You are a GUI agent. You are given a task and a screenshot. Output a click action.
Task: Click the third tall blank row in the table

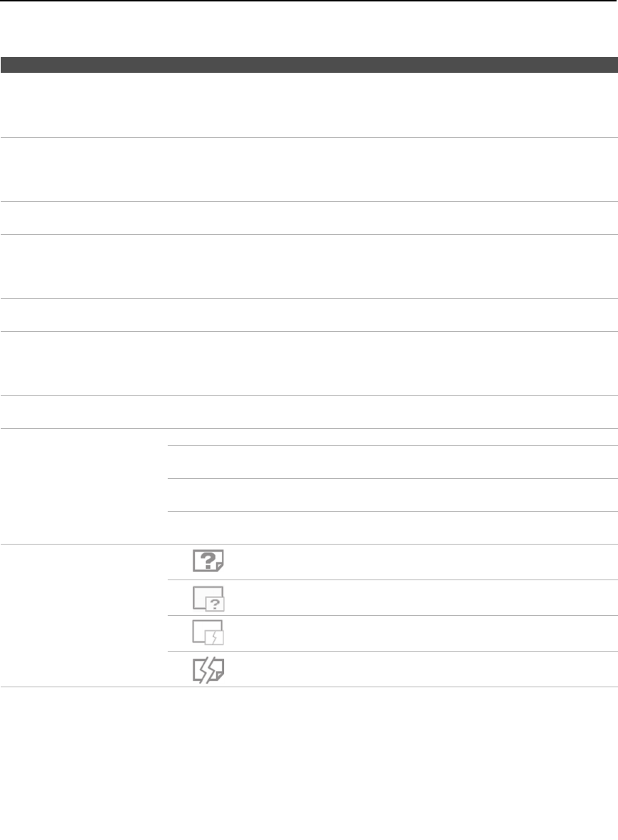[x=309, y=266]
